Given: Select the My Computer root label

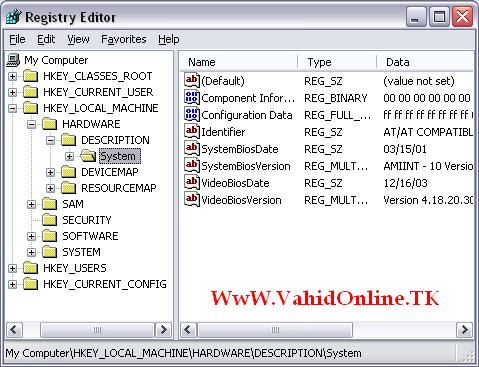Looking at the screenshot, I should coord(56,60).
